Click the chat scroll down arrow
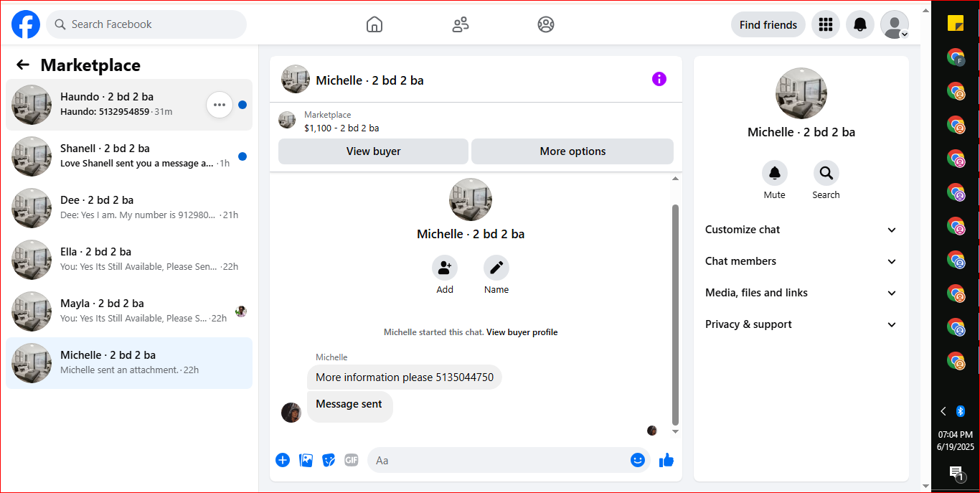The width and height of the screenshot is (980, 493). 675,432
